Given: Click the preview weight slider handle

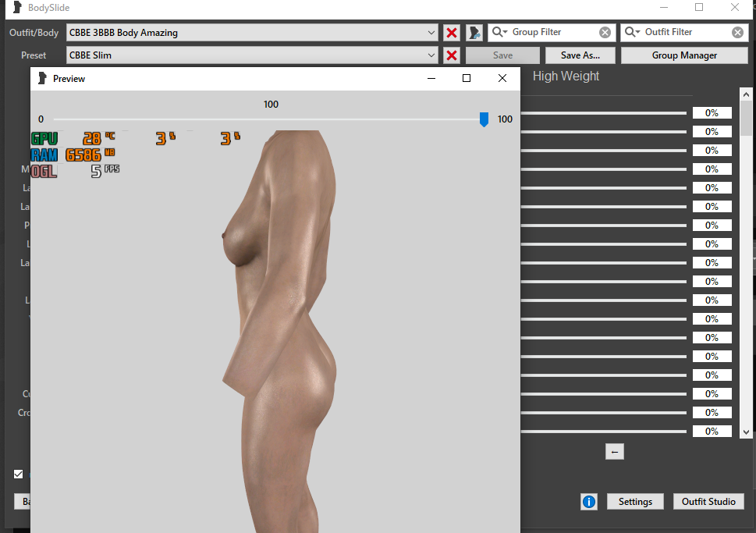Looking at the screenshot, I should tap(484, 119).
